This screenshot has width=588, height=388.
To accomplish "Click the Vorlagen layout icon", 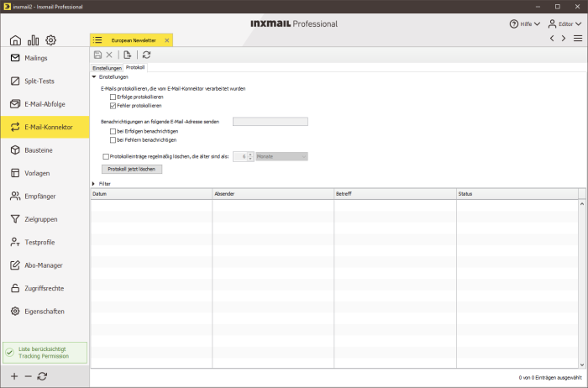I will (x=15, y=173).
